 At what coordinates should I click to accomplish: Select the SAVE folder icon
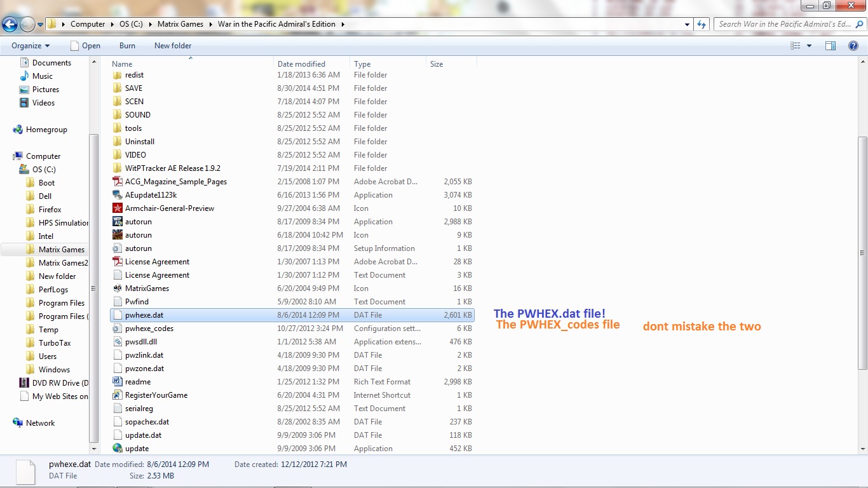tap(117, 88)
